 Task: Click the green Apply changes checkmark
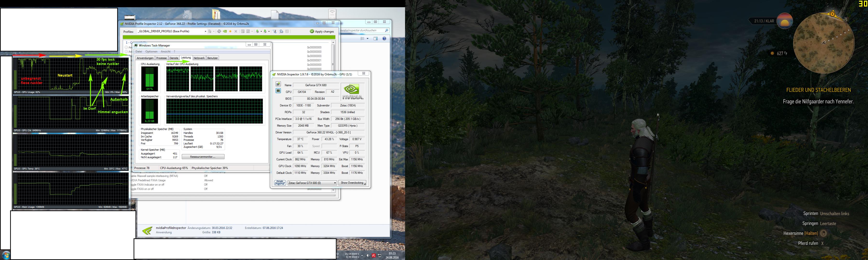(312, 31)
